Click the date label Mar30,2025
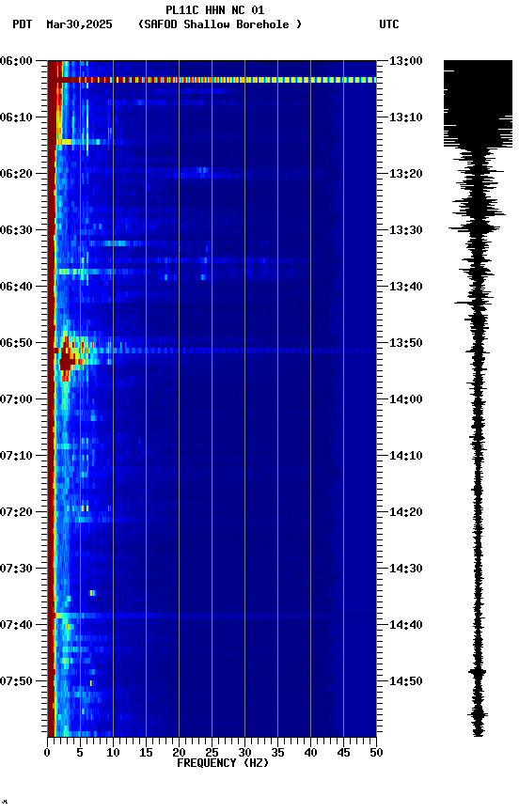 [x=79, y=24]
